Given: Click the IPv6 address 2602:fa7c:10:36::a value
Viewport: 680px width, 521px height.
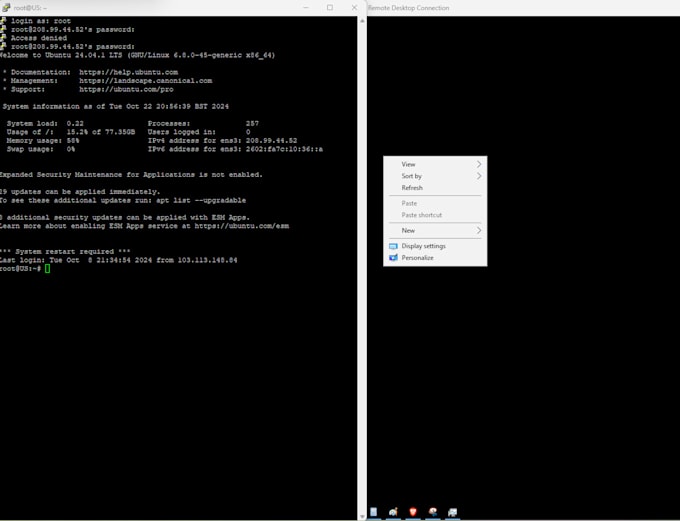Looking at the screenshot, I should (284, 149).
